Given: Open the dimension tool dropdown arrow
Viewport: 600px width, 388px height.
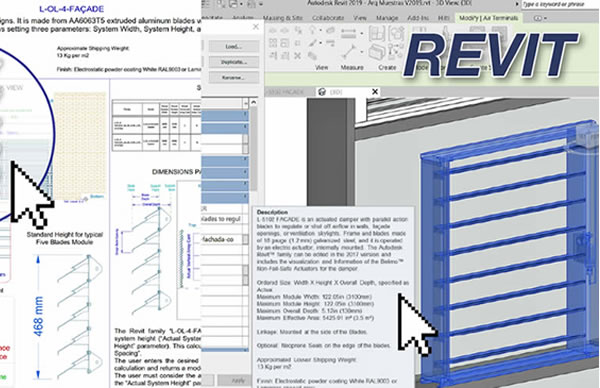Looking at the screenshot, I should click(x=362, y=34).
